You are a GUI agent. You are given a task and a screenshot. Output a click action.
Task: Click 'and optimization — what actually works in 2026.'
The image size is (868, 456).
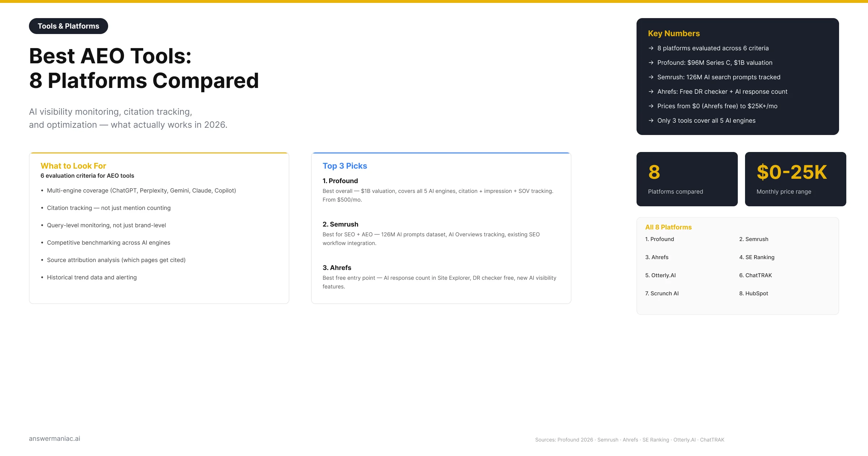point(128,125)
